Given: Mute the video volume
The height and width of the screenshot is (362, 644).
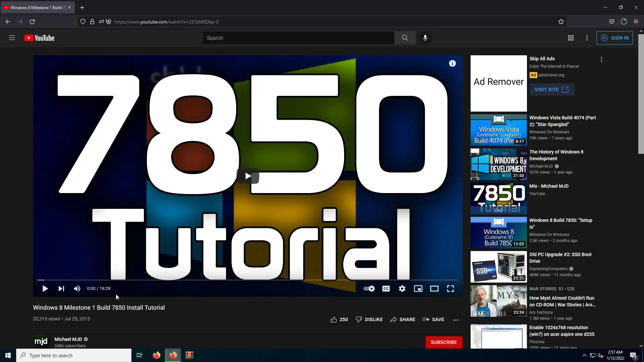Looking at the screenshot, I should [x=77, y=289].
